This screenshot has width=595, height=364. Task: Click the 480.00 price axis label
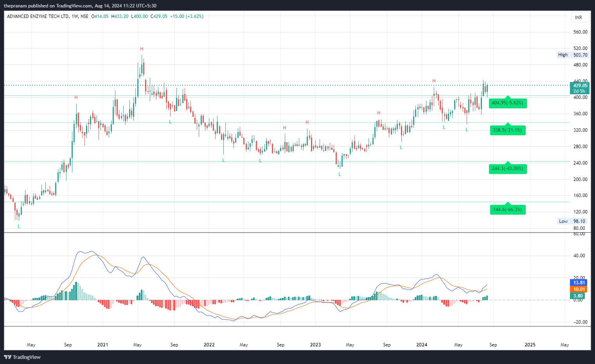tap(580, 65)
